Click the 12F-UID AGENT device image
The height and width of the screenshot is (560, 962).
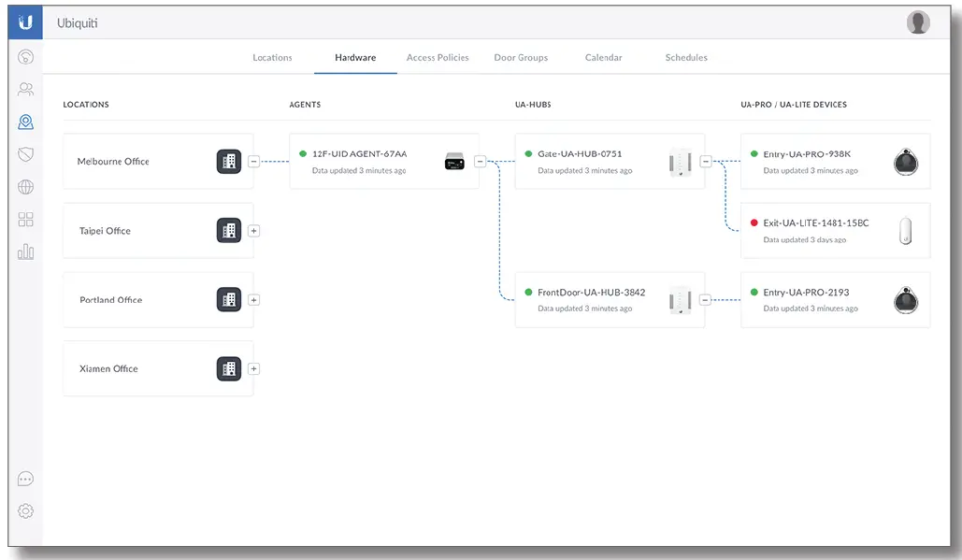click(x=454, y=162)
